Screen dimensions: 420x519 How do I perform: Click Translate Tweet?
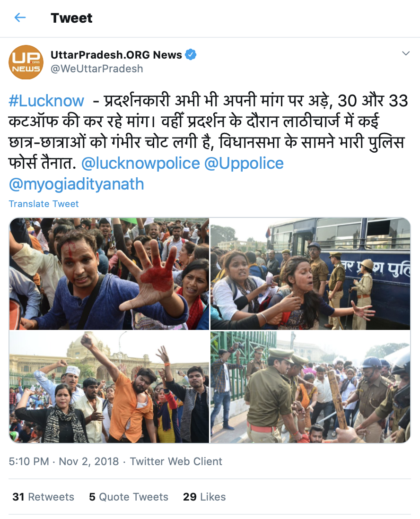click(44, 204)
